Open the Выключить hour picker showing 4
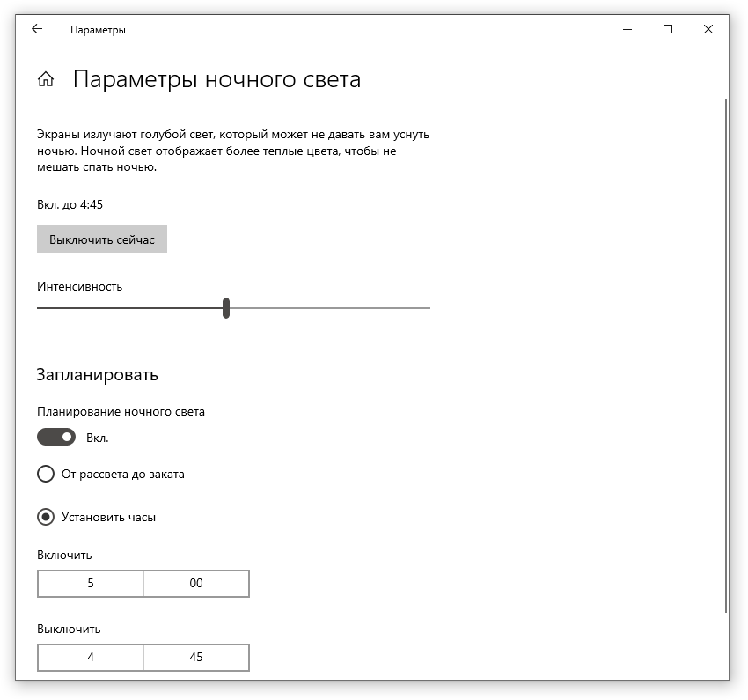This screenshot has height=700, width=748. coord(91,658)
